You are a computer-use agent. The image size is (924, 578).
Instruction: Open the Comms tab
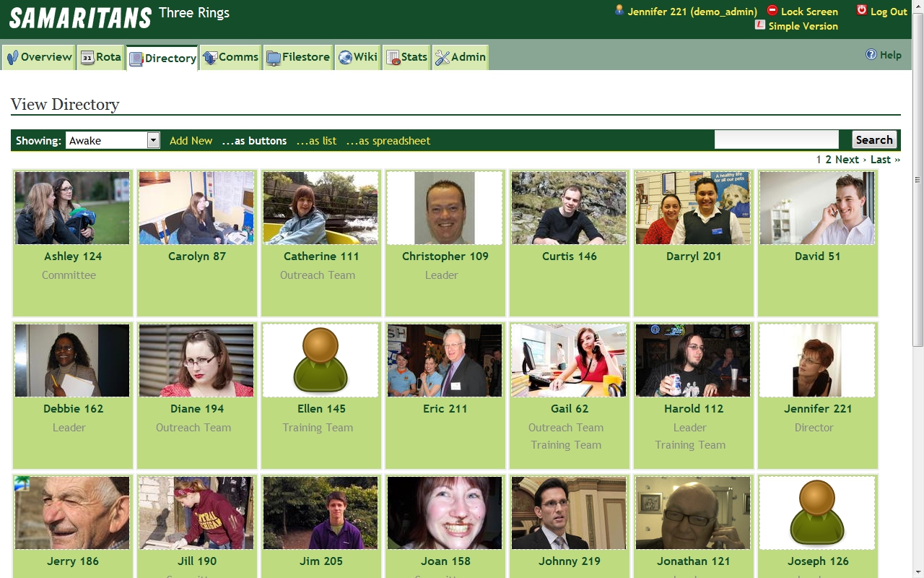click(230, 57)
